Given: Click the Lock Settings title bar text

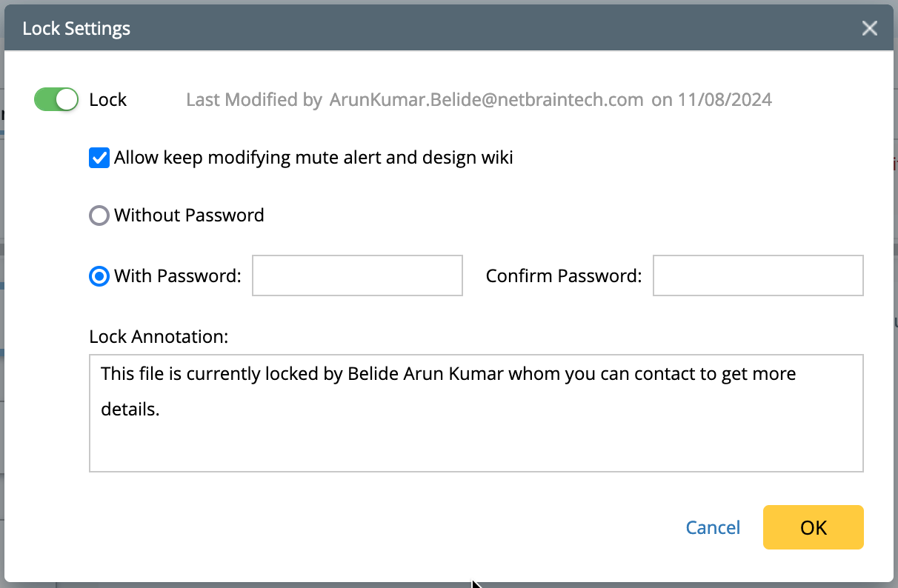Looking at the screenshot, I should pos(76,29).
